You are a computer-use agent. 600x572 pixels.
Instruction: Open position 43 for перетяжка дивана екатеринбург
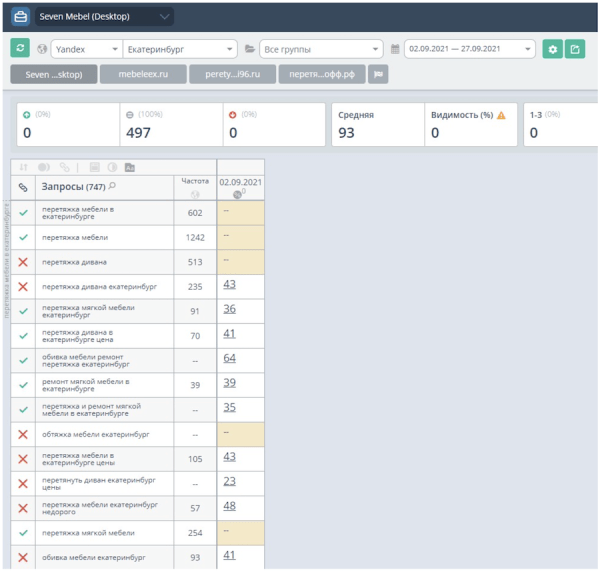(229, 285)
